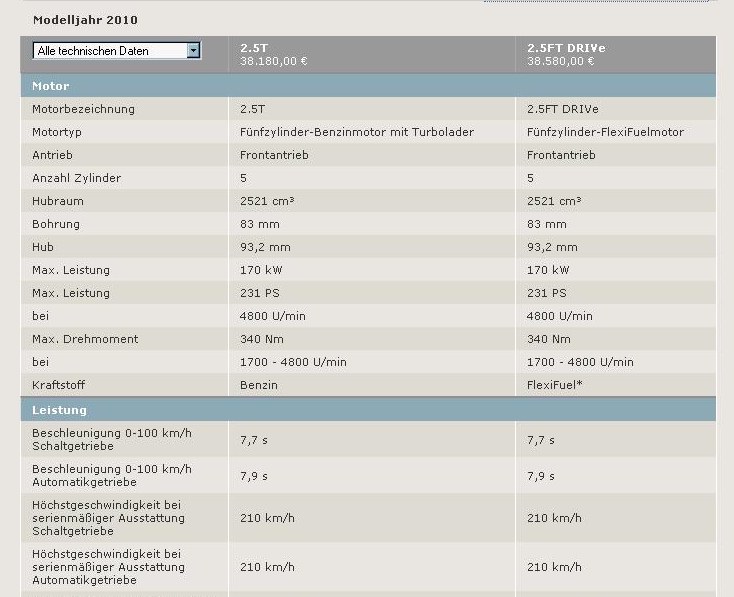Screen dimensions: 734x597
Task: Click the 'Kraftstoff' row label
Action: (60, 385)
